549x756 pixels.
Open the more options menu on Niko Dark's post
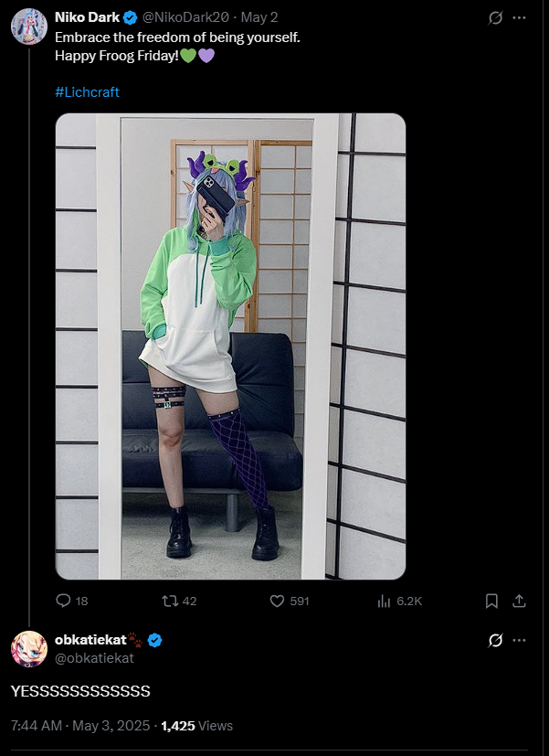[x=519, y=18]
